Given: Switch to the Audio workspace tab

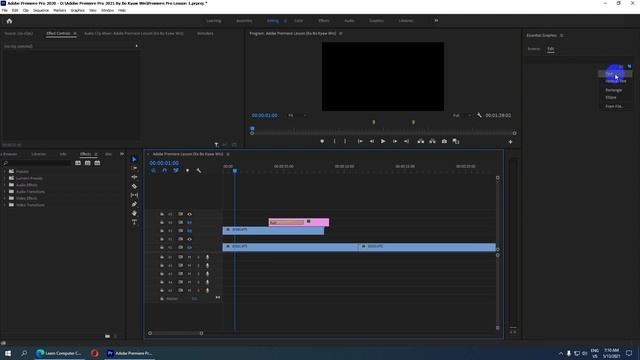Looking at the screenshot, I should pos(349,21).
